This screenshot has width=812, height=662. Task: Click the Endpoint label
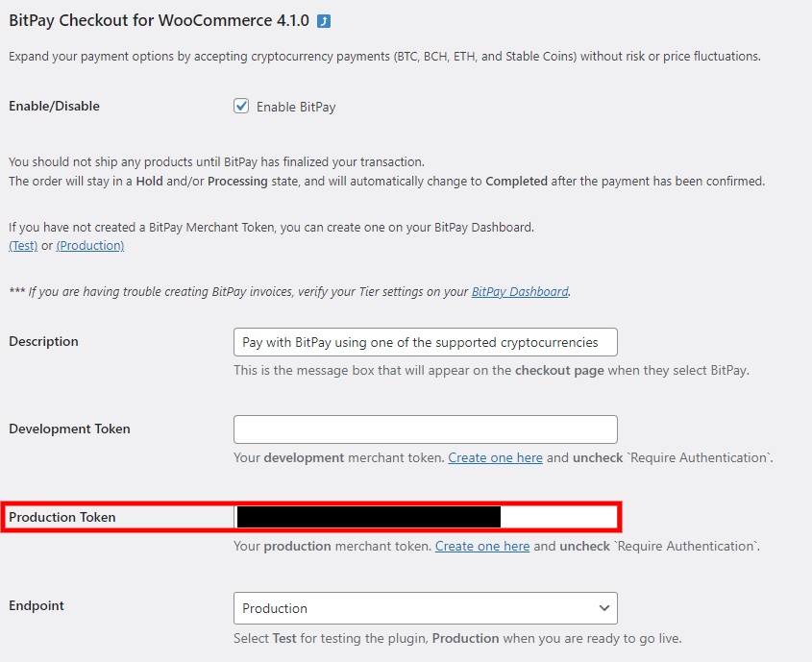(x=37, y=605)
